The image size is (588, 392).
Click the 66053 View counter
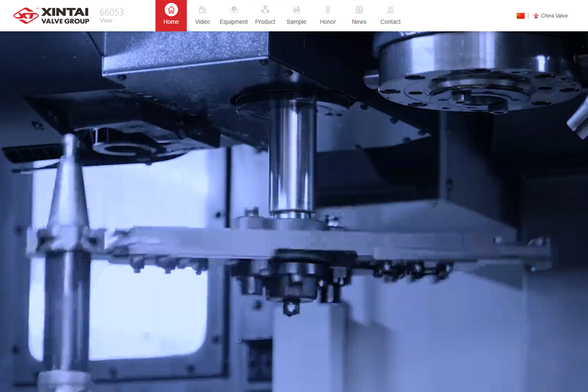click(112, 15)
